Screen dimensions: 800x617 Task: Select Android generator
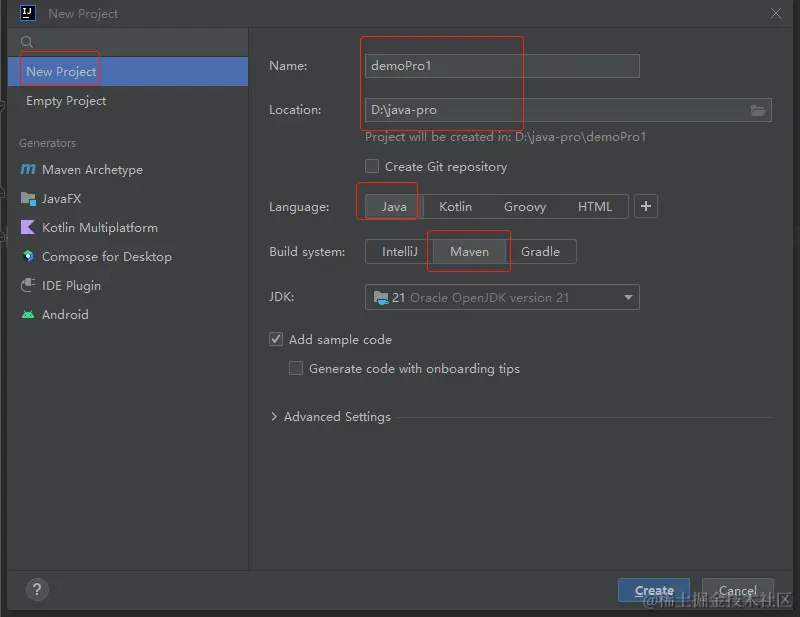coord(128,315)
